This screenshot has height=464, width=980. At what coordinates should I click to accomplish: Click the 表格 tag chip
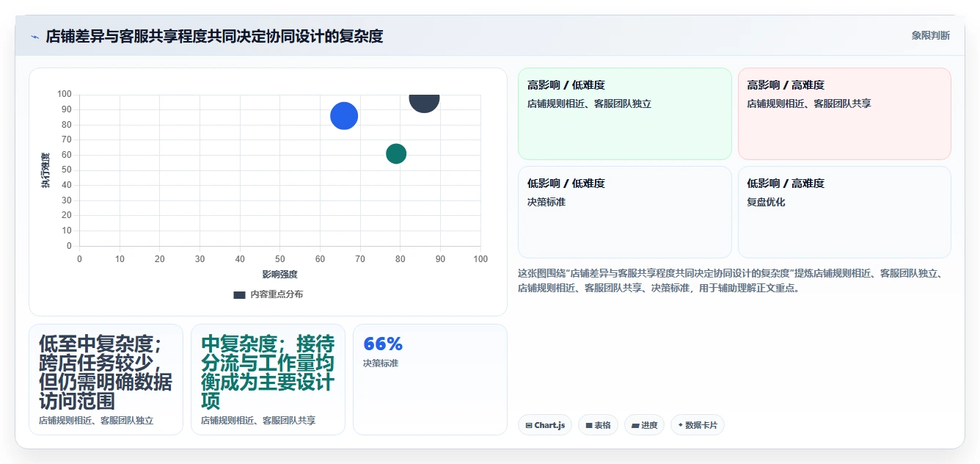tap(598, 425)
